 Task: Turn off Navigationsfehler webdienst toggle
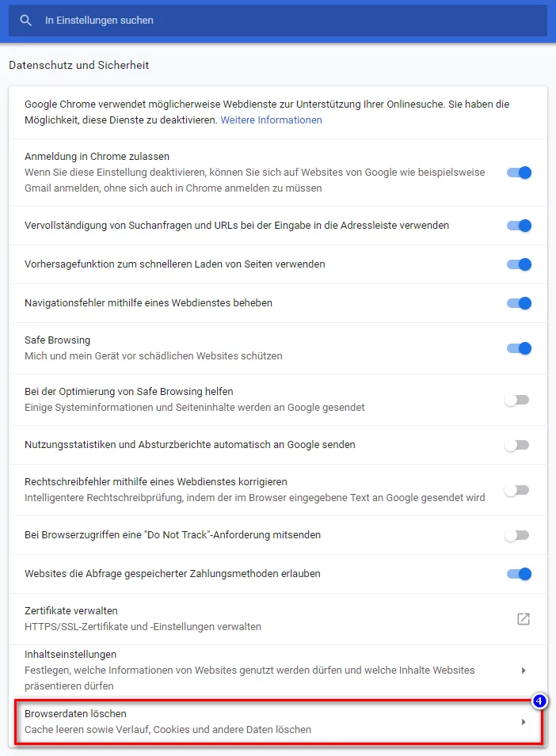coord(519,302)
